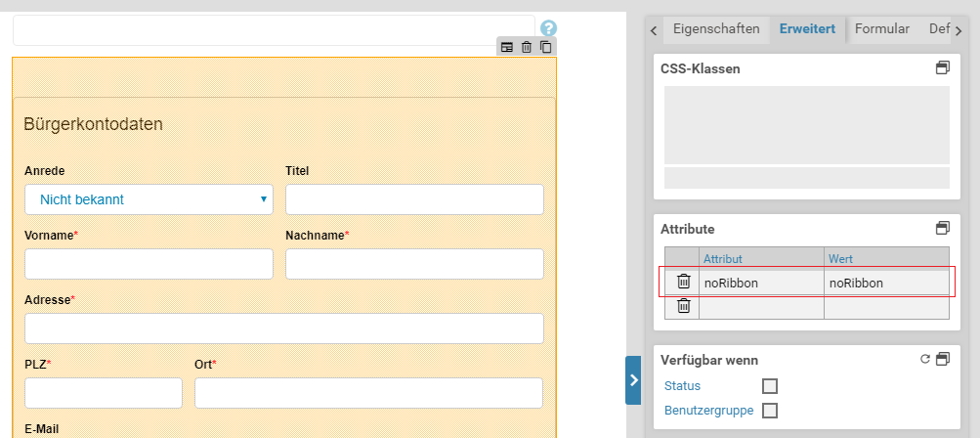
Task: Click the Status link label
Action: [682, 386]
